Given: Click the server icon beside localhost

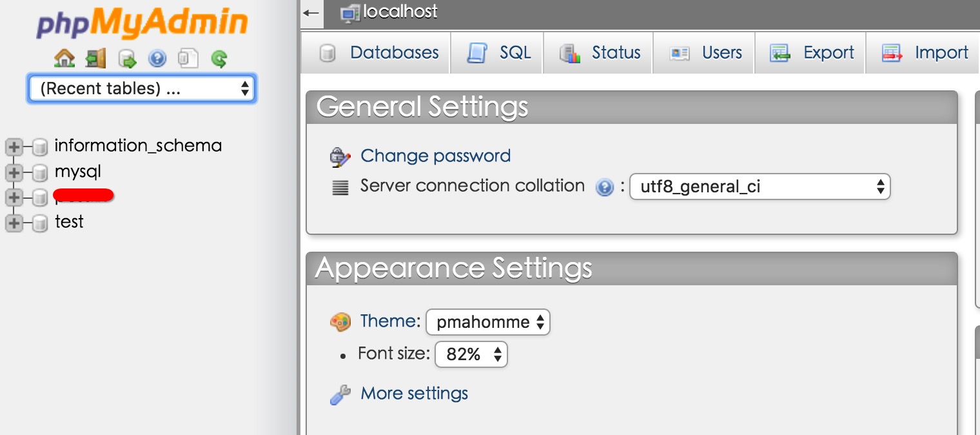Looking at the screenshot, I should click(x=350, y=13).
